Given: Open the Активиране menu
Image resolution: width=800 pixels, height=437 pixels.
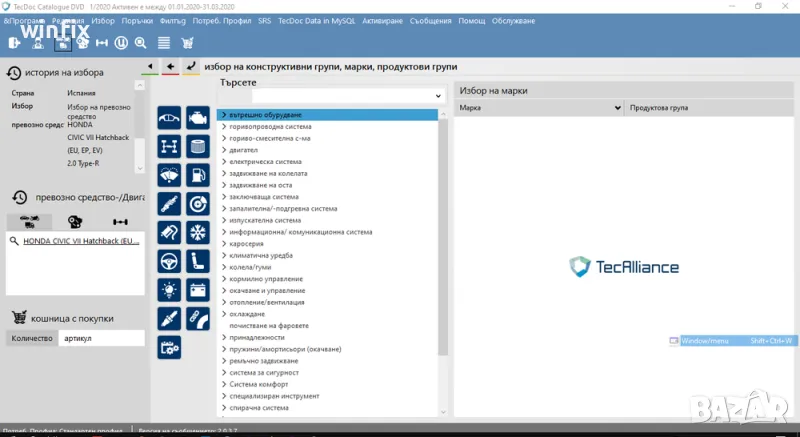Looking at the screenshot, I should (x=383, y=21).
